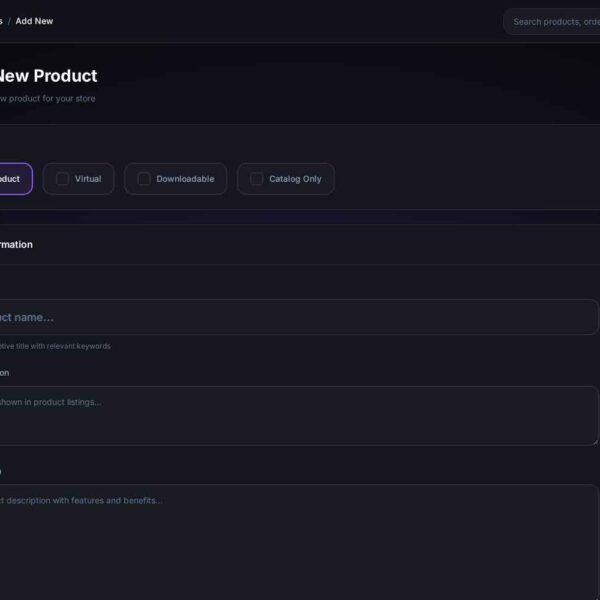Click the label above the short description box
Screen dimensions: 600x600
(4, 372)
